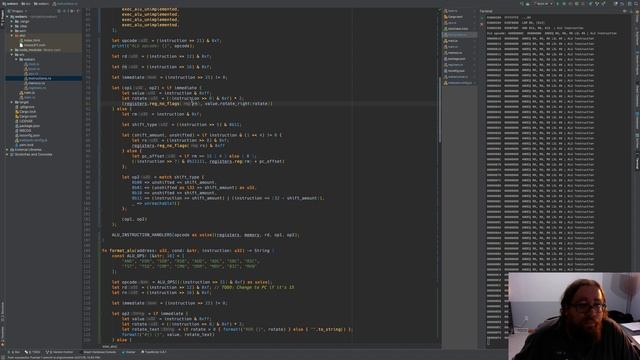The height and width of the screenshot is (360, 640).
Task: Open webpack.config.js in the Project tree
Action: point(33,140)
